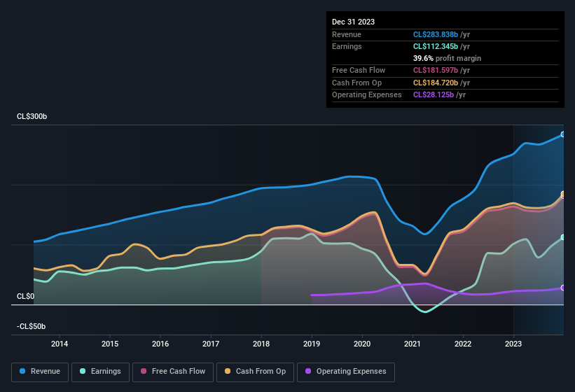Click the -CL$50b y-axis label
The height and width of the screenshot is (392, 575).
[x=32, y=326]
